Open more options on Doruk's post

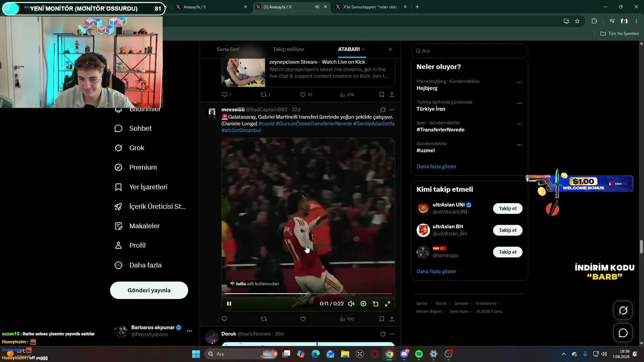click(x=392, y=334)
